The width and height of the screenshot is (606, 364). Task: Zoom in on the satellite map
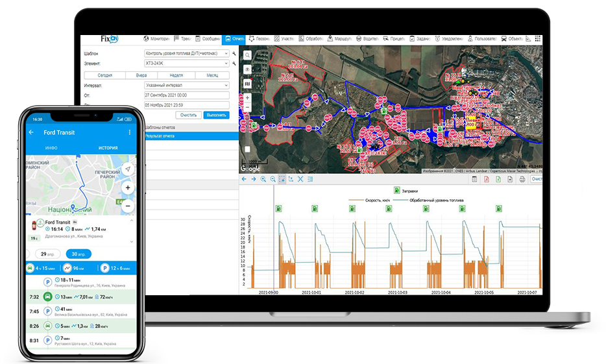pos(247,98)
